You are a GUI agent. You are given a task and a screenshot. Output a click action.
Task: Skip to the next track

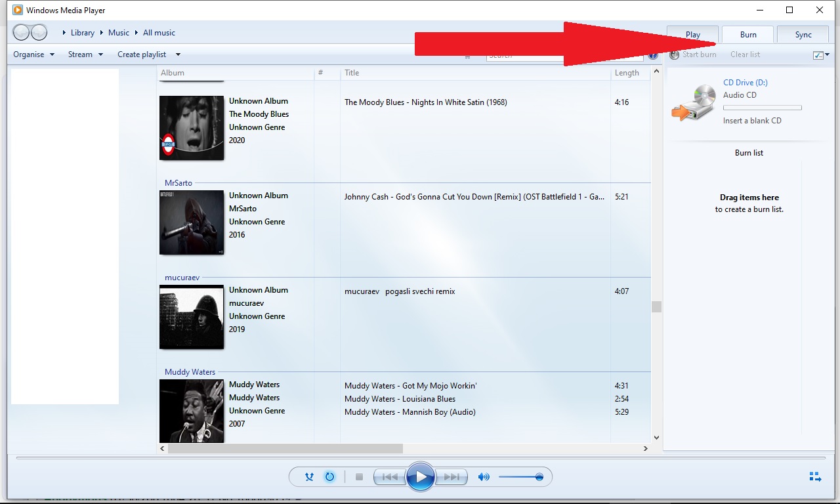tap(451, 477)
